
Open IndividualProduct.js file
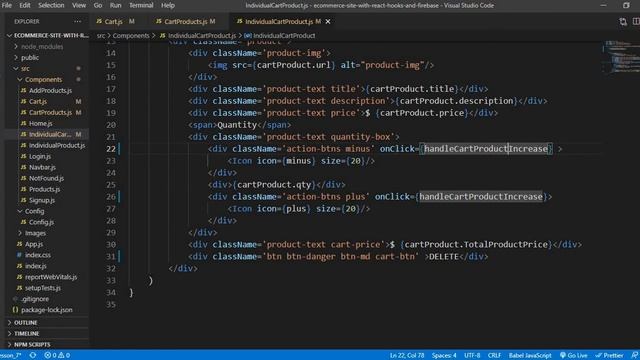(x=57, y=145)
